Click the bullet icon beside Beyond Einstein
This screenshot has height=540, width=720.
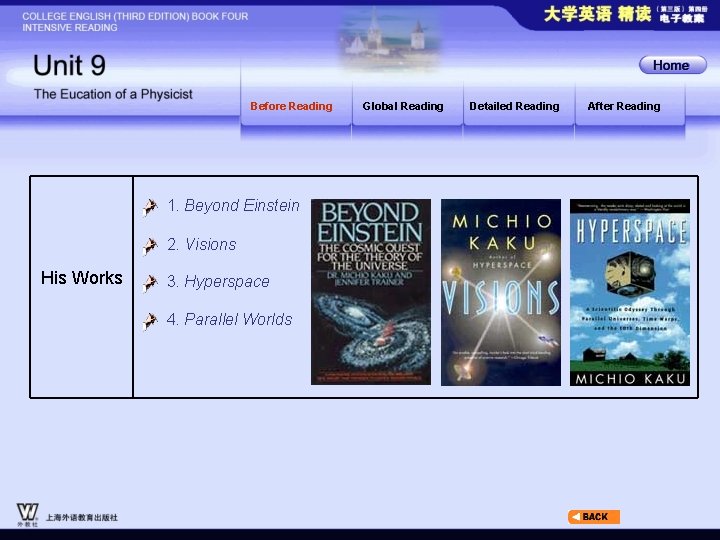click(x=150, y=207)
